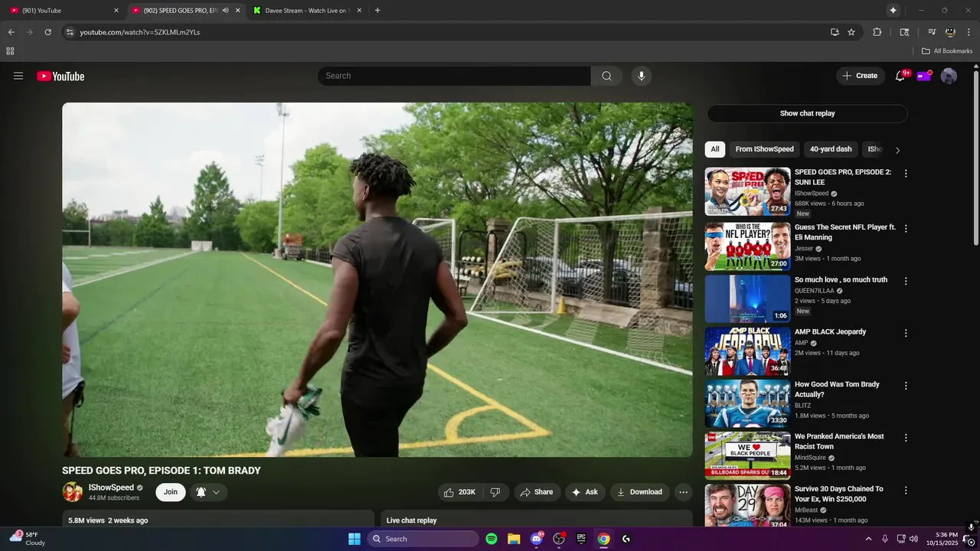Open Chrome three-dot menu
Screen dimensions: 980x551
point(969,32)
